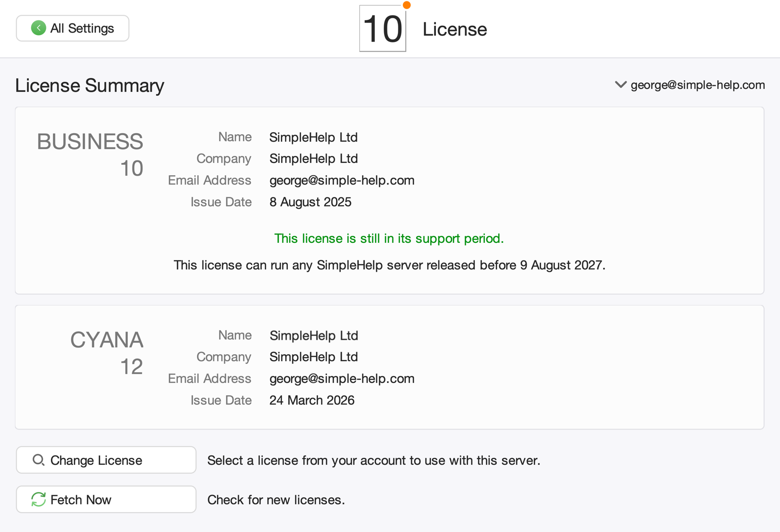780x532 pixels.
Task: Go back to All Settings
Action: 73,28
